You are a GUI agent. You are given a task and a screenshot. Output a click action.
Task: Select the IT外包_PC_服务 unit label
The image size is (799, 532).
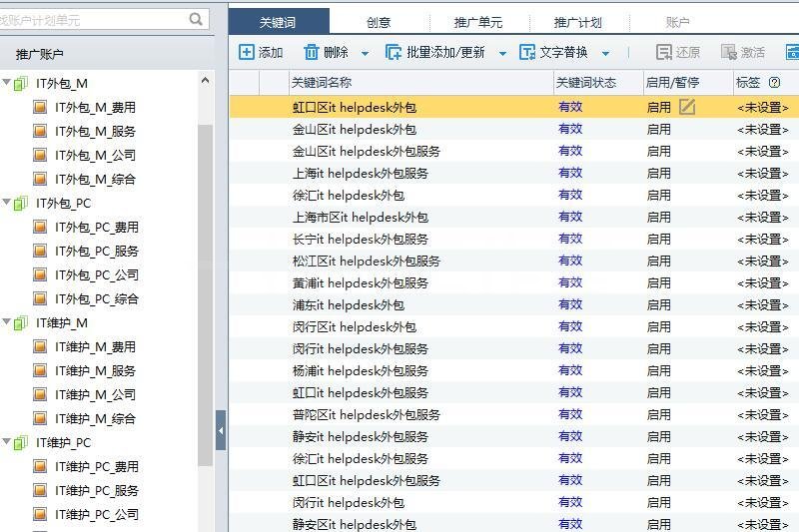coord(97,251)
